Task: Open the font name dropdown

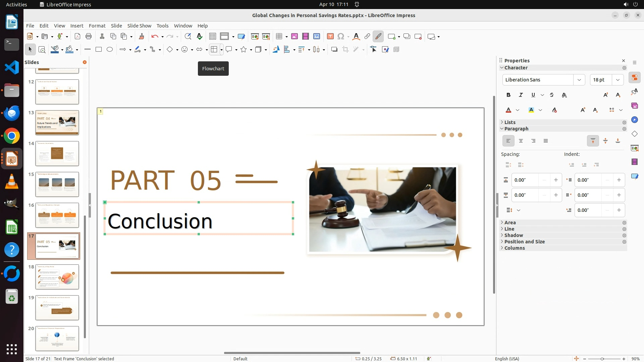Action: [579, 80]
